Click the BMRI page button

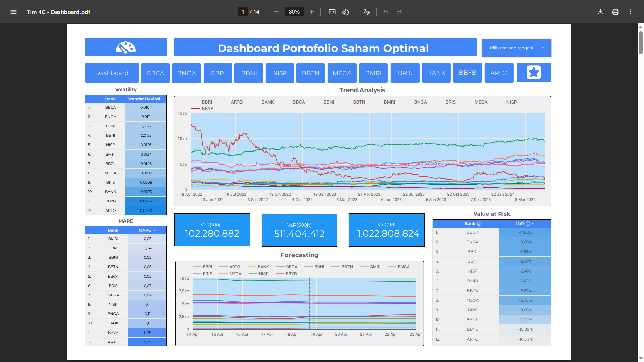click(373, 73)
